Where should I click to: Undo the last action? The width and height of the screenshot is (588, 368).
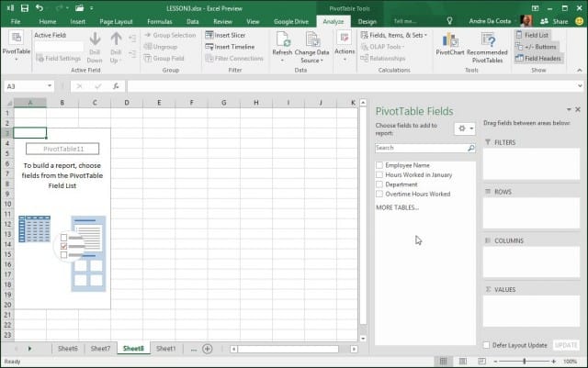40,8
